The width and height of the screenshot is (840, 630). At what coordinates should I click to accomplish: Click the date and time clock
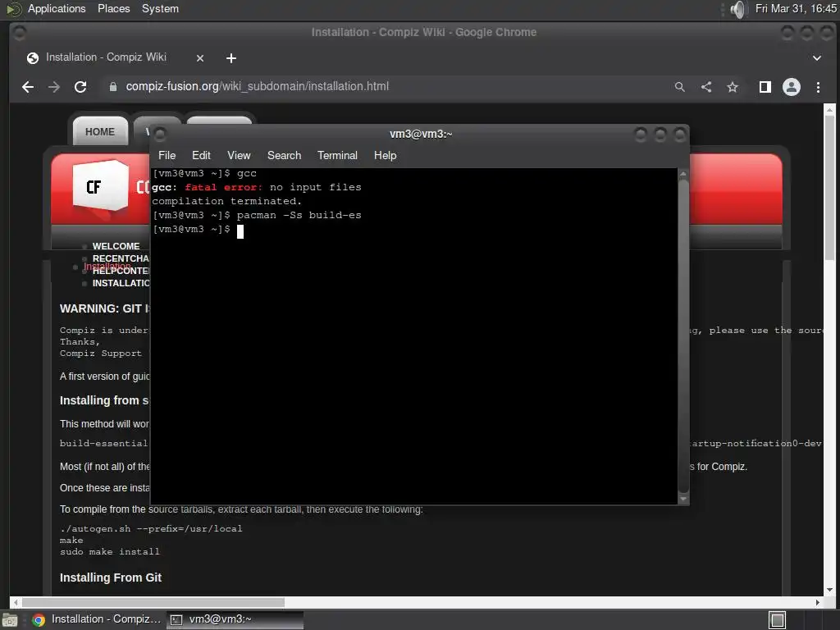796,9
